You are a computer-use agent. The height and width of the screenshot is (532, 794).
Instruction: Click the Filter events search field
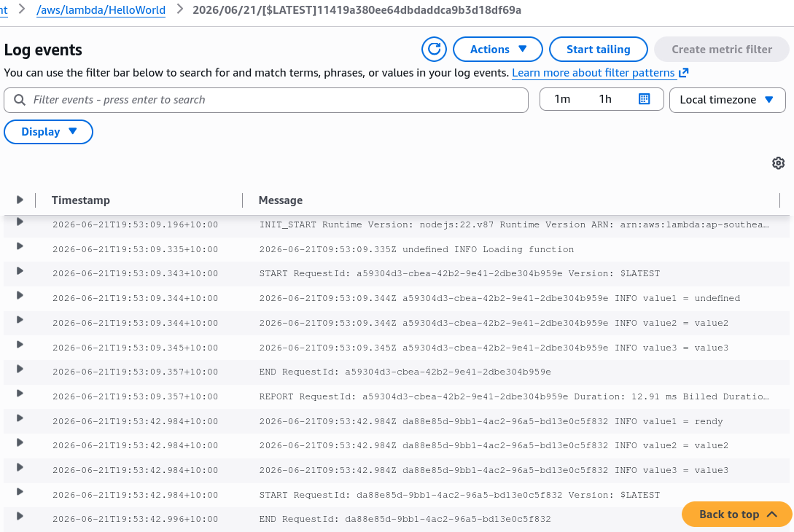tap(266, 100)
